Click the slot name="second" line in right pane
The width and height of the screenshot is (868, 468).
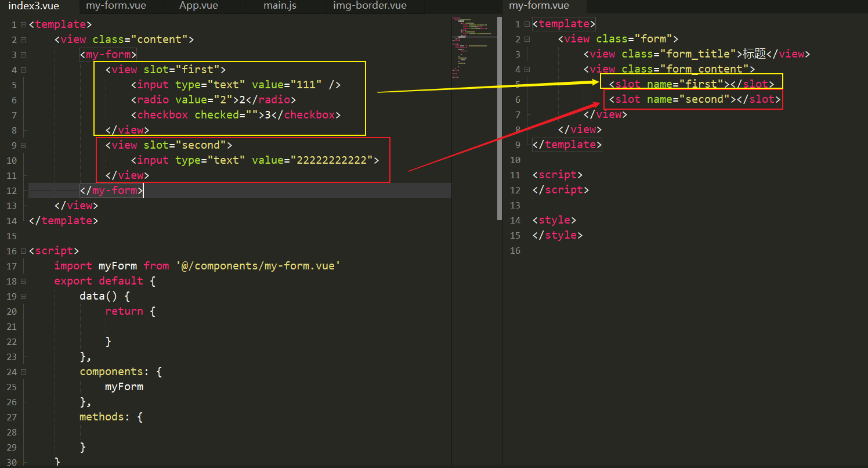(695, 100)
